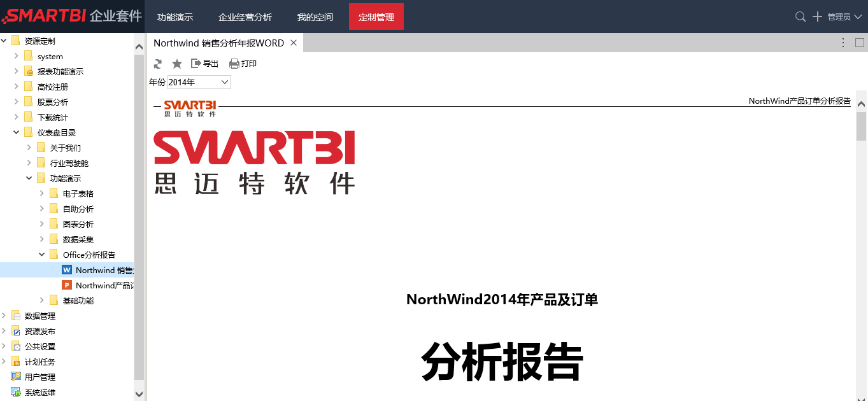Collapse the 功能演示 tree folder node
This screenshot has height=401, width=868.
[29, 178]
